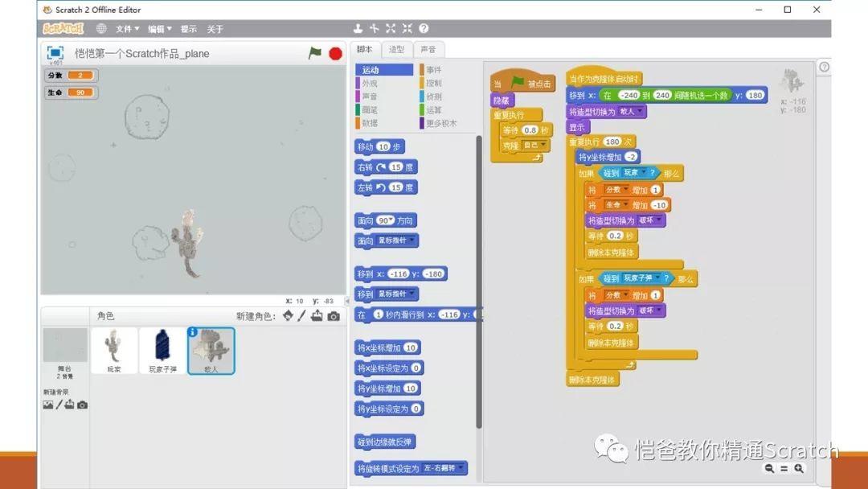Screen dimensions: 868x489
Task: Click the 180 repeat count in the 重复执行 次 block
Action: pos(612,142)
